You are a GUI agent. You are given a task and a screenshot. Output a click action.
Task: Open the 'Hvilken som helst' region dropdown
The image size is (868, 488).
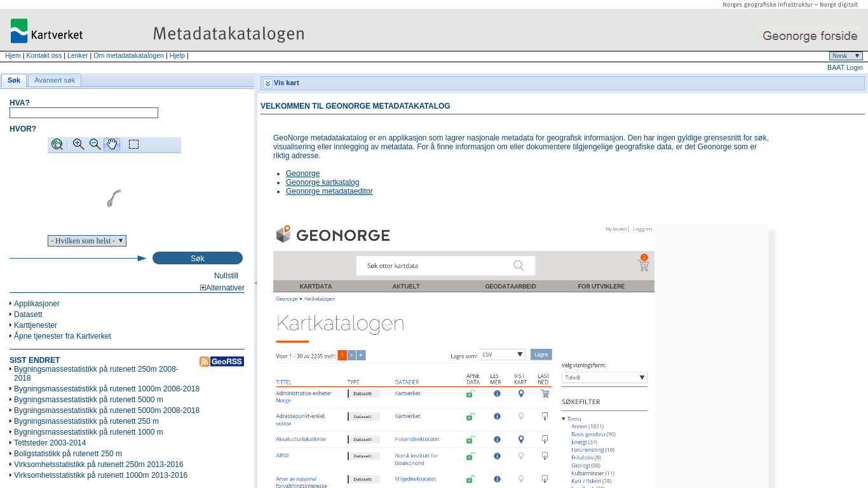[x=87, y=241]
